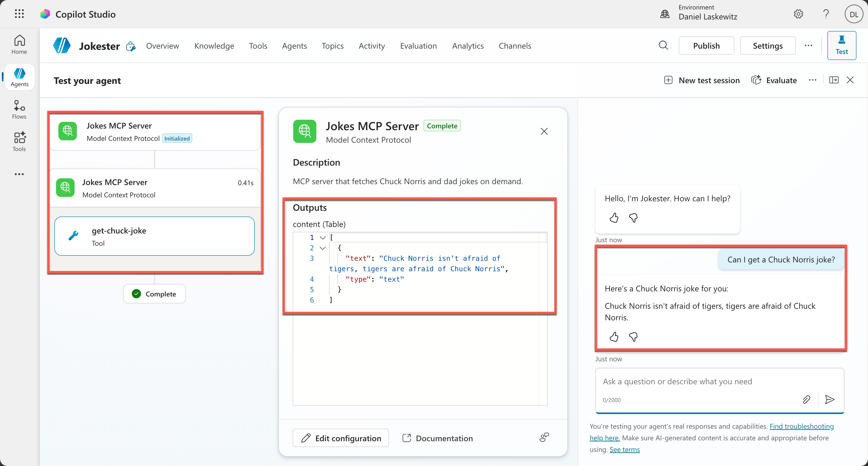868x466 pixels.
Task: Open Flows in the left sidebar
Action: [x=19, y=110]
